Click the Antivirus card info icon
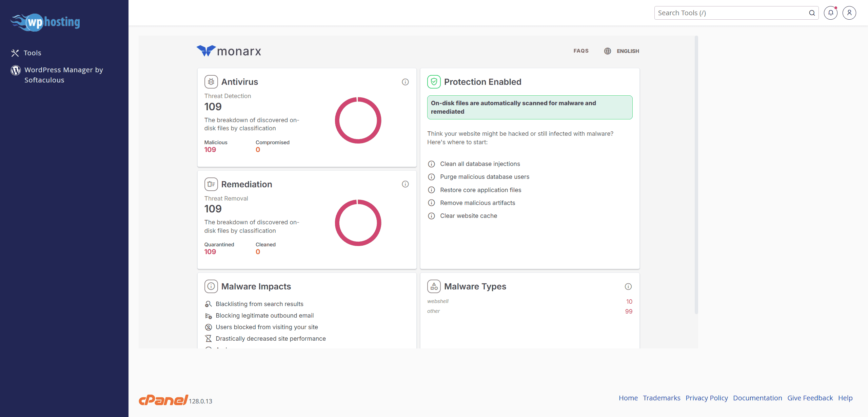Viewport: 868px width, 417px height. [405, 82]
